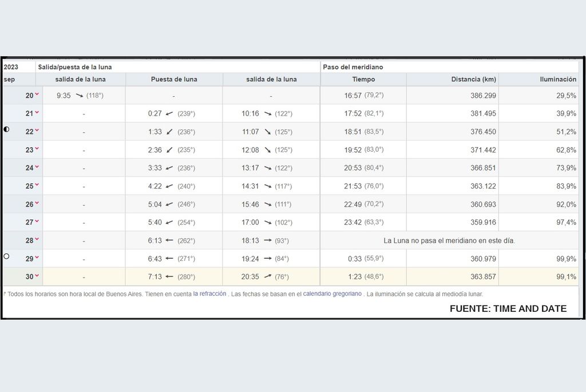Expand the September 24 row chevron
The height and width of the screenshot is (392, 586).
(37, 167)
